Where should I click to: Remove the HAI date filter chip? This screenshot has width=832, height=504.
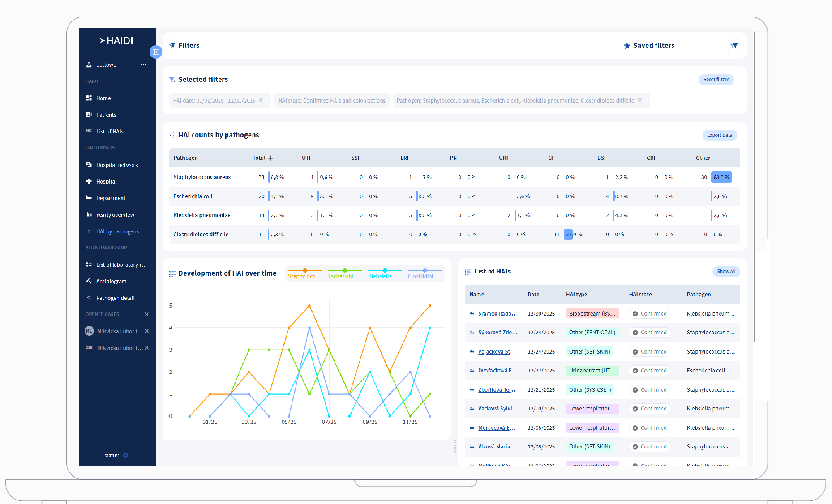[261, 100]
